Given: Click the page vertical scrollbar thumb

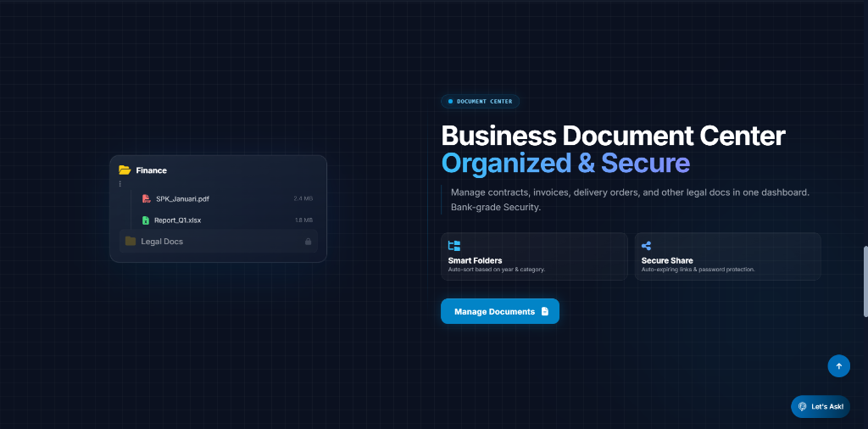Looking at the screenshot, I should click(x=865, y=281).
